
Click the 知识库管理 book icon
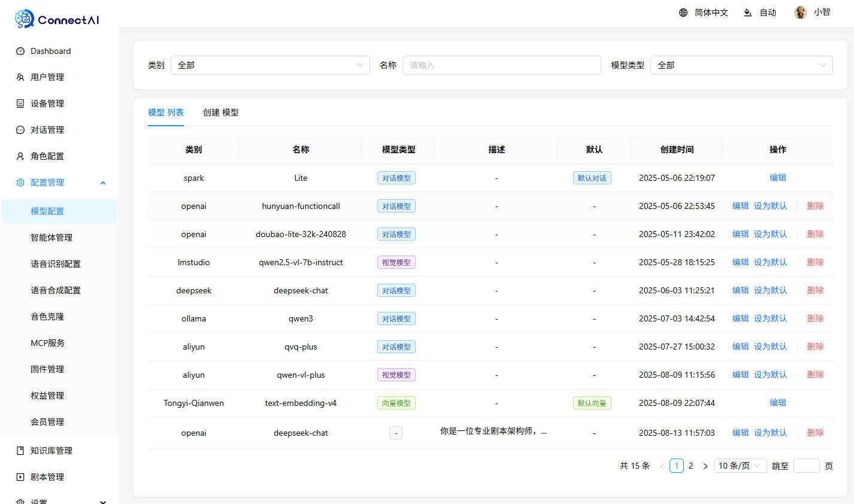20,451
